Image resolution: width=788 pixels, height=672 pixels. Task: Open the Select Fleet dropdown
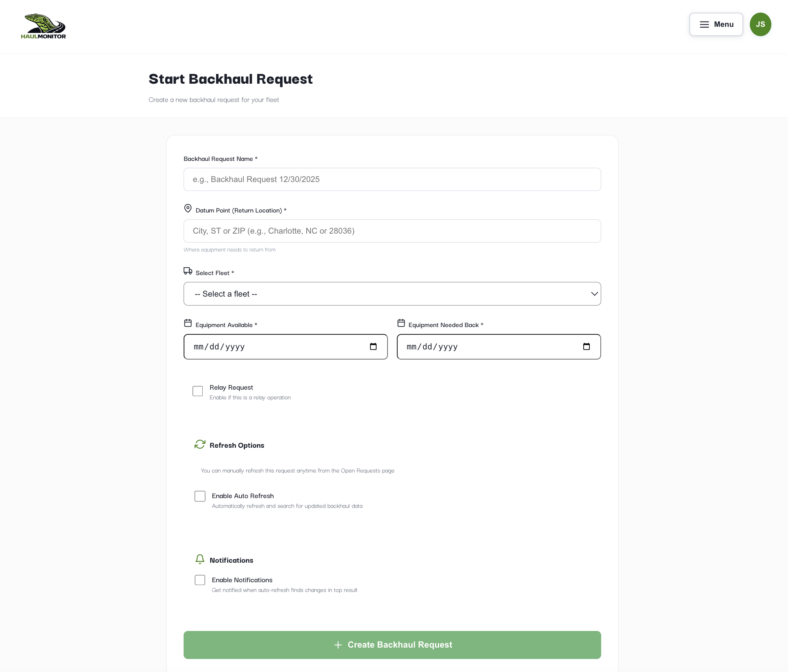(x=392, y=293)
